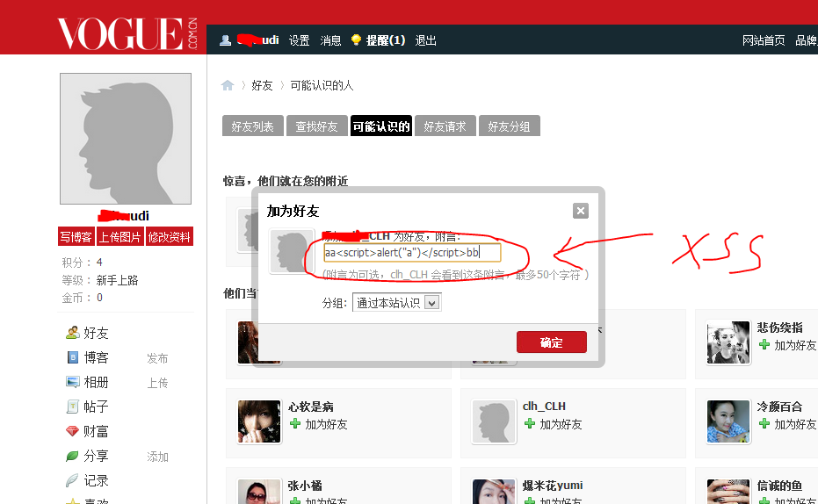Click green plus icon for 冷颜百合
This screenshot has width=818, height=504.
764,424
